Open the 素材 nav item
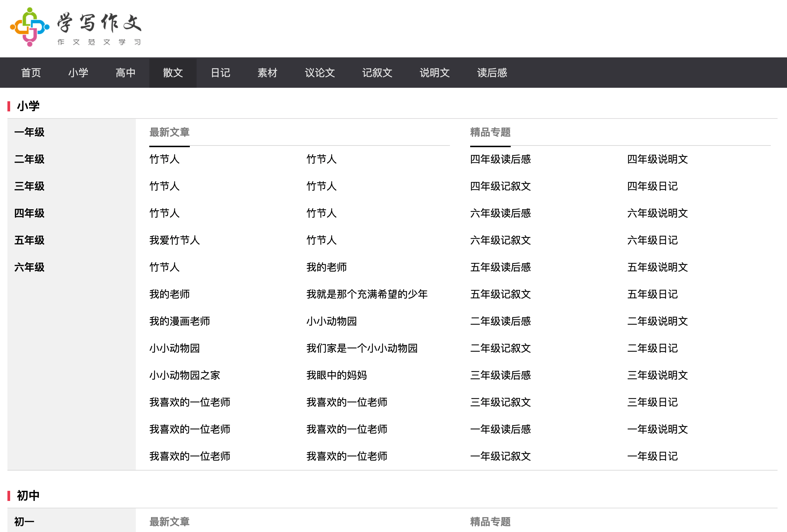Screen dimensions: 787x532 (x=268, y=73)
